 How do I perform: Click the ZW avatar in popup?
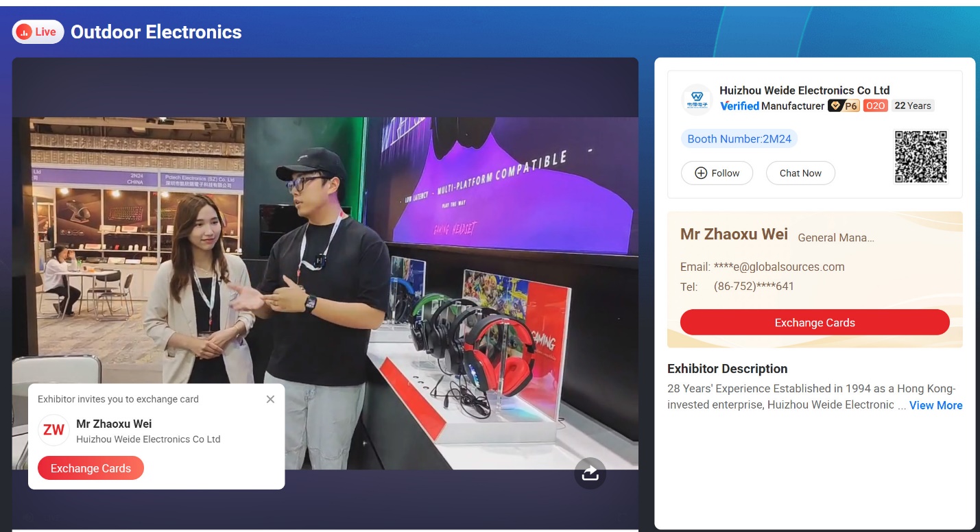click(x=53, y=431)
